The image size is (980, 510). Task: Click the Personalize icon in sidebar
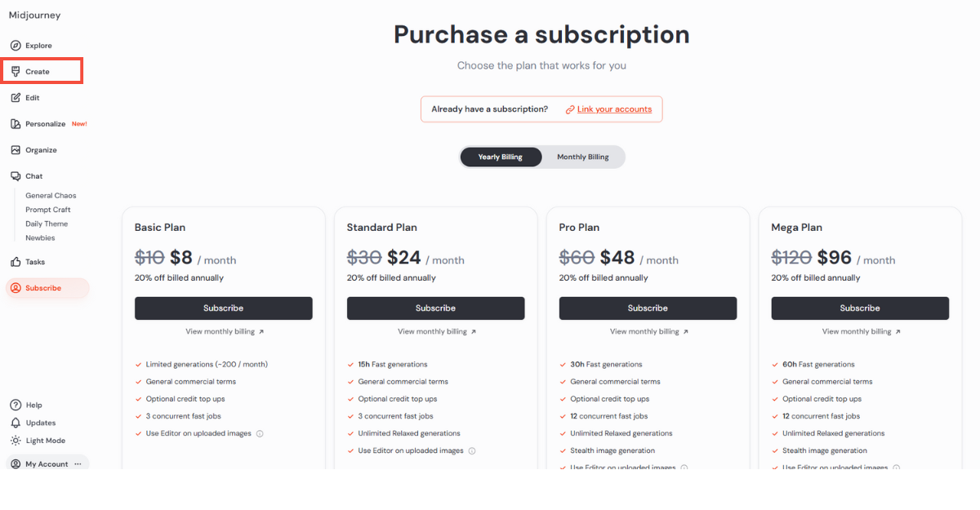[16, 124]
